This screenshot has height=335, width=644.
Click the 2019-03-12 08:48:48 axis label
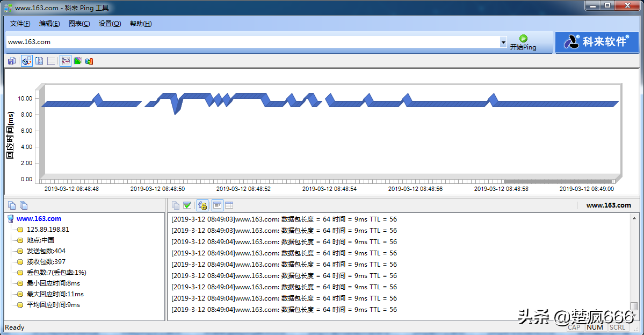click(71, 189)
